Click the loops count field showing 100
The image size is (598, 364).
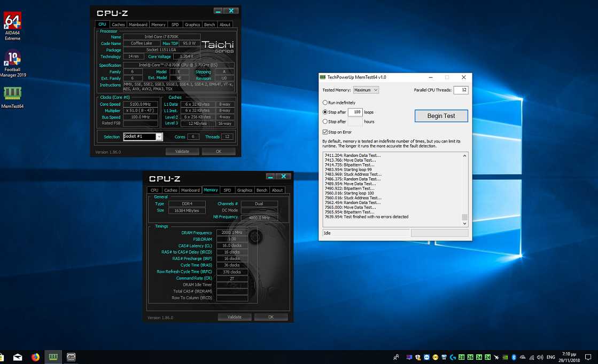pyautogui.click(x=355, y=112)
